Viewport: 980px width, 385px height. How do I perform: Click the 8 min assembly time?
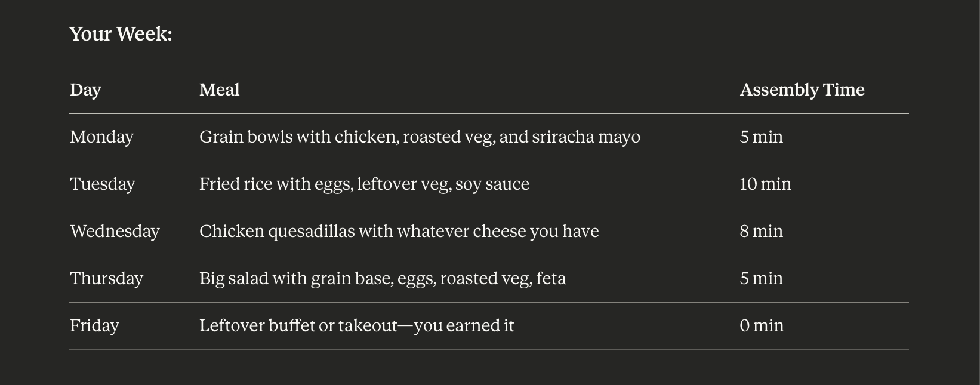point(761,231)
